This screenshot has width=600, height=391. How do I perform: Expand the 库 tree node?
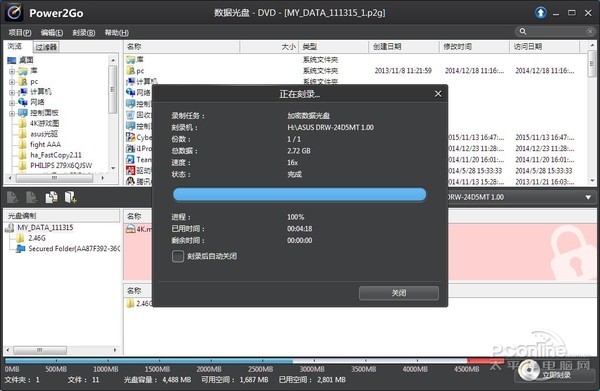pyautogui.click(x=11, y=71)
